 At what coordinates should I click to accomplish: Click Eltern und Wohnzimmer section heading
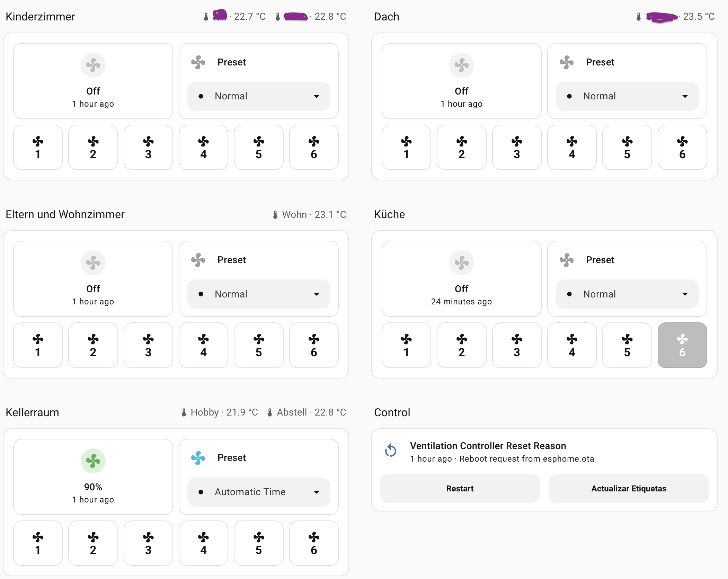65,214
